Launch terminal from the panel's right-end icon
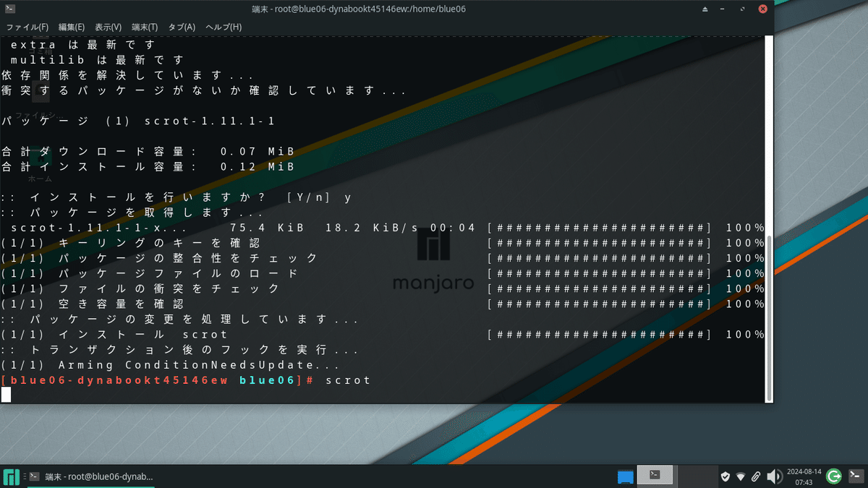The width and height of the screenshot is (868, 488). click(856, 476)
